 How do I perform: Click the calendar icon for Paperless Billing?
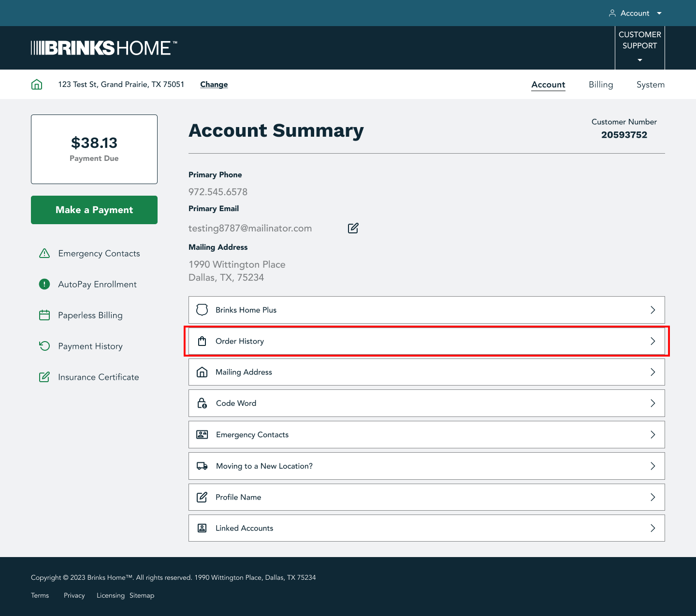click(44, 315)
